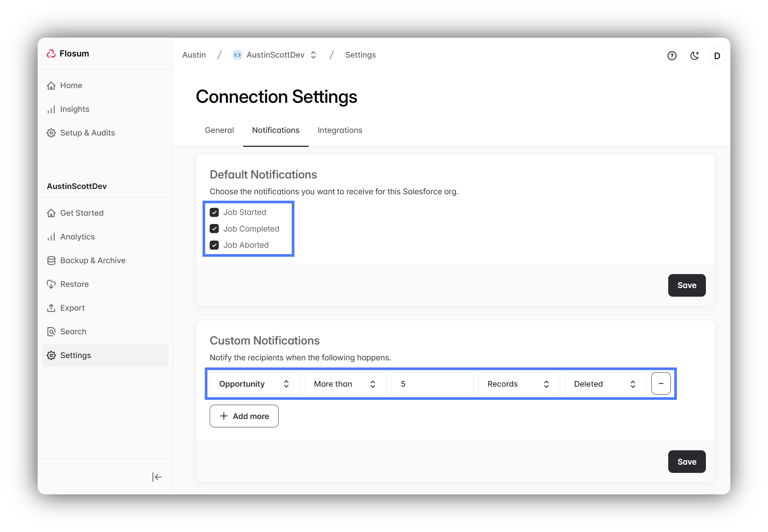Open Restore from the sidebar

point(74,284)
